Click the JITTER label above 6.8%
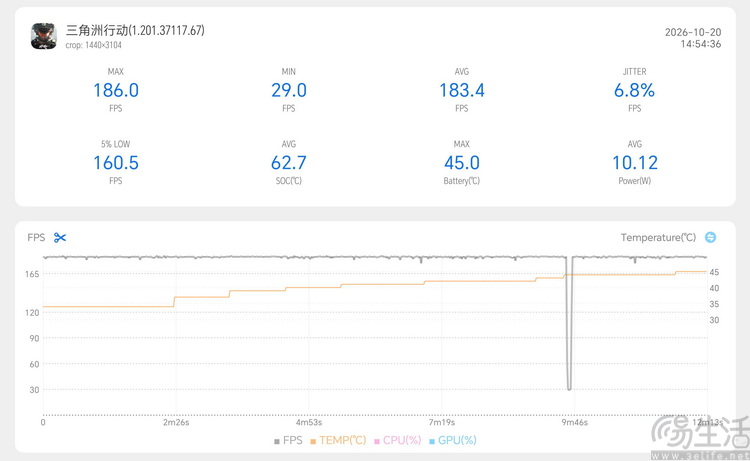 coord(634,72)
